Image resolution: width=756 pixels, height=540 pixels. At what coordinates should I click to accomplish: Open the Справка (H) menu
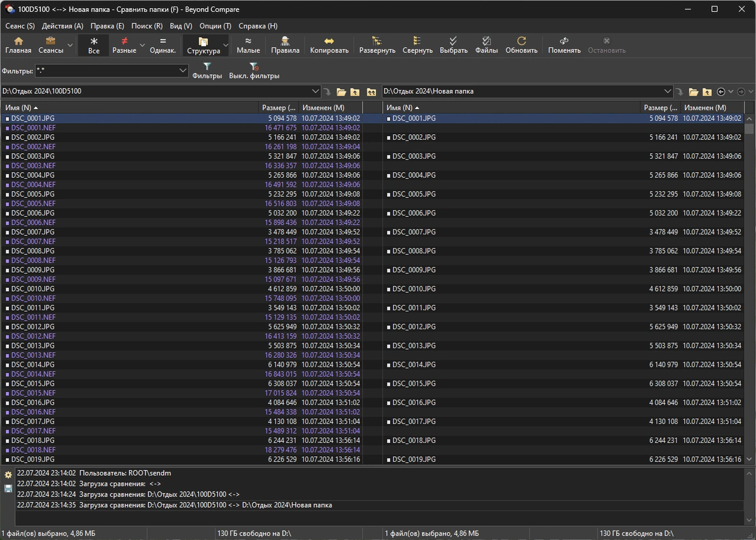tap(258, 26)
